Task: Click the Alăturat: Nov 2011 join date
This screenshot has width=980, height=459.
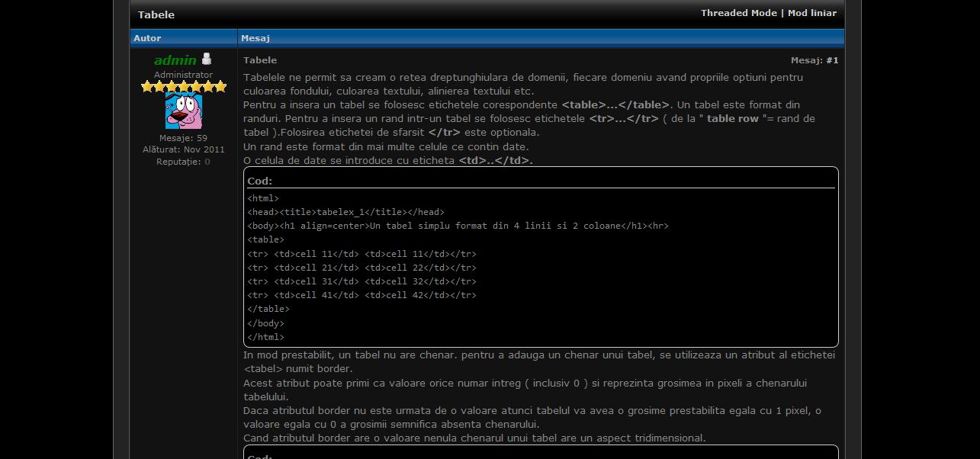Action: click(x=183, y=150)
